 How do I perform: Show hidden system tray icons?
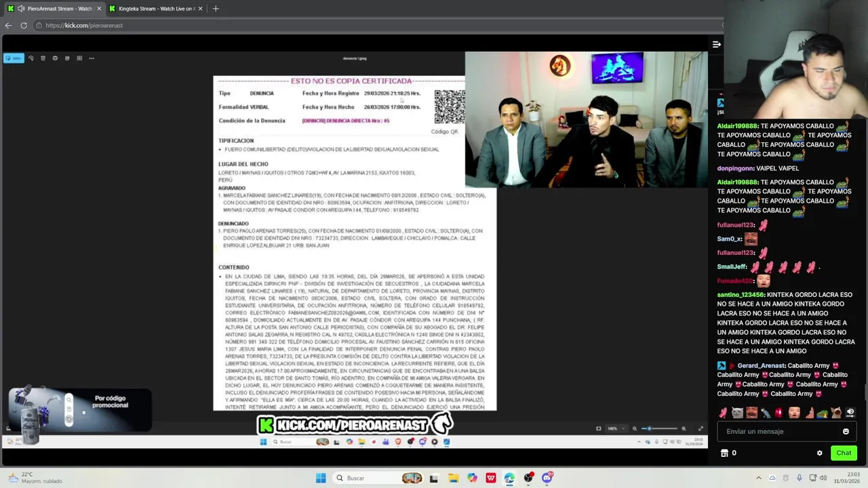759,478
